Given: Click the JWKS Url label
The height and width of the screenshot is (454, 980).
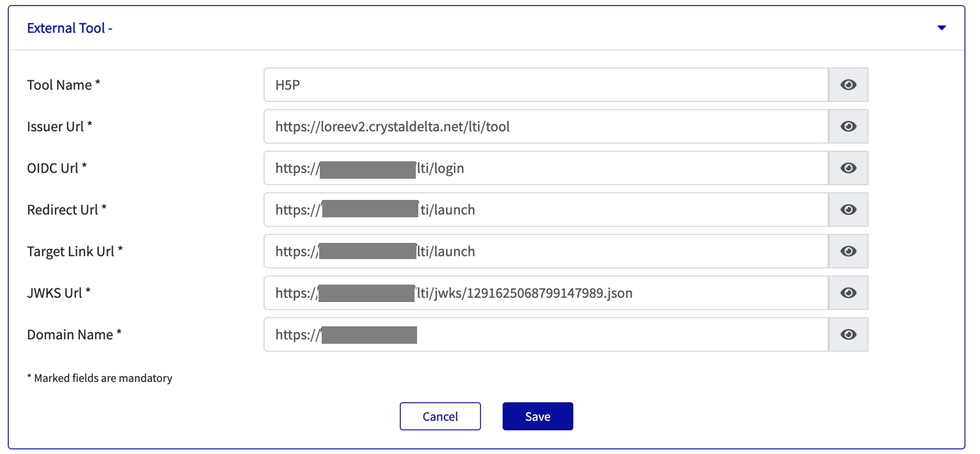Looking at the screenshot, I should [59, 293].
